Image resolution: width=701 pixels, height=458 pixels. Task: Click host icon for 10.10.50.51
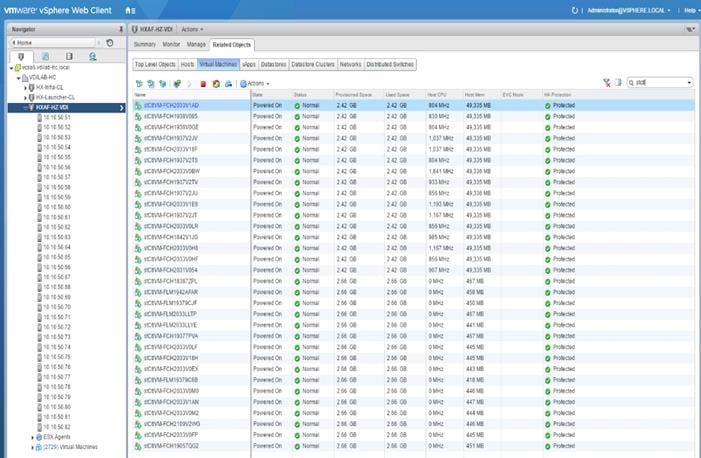point(39,117)
